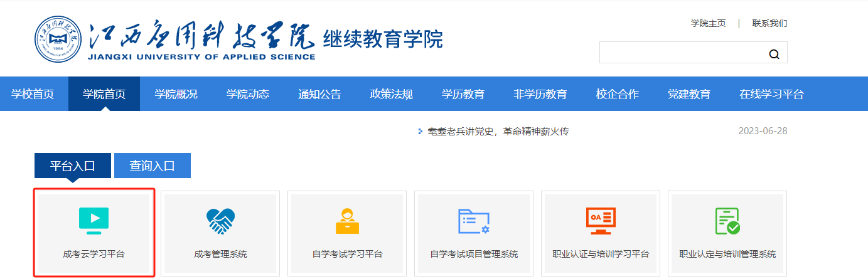Select 在线学习平台 in navigation bar

(x=771, y=94)
